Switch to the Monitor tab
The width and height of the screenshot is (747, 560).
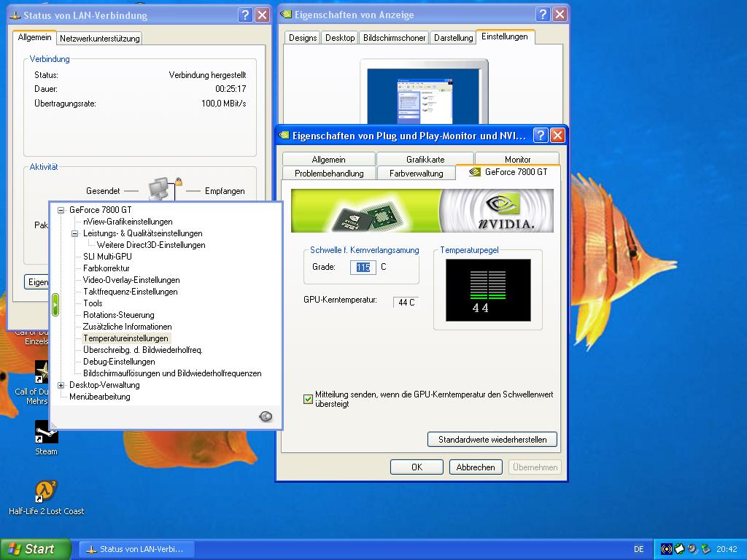pos(517,160)
